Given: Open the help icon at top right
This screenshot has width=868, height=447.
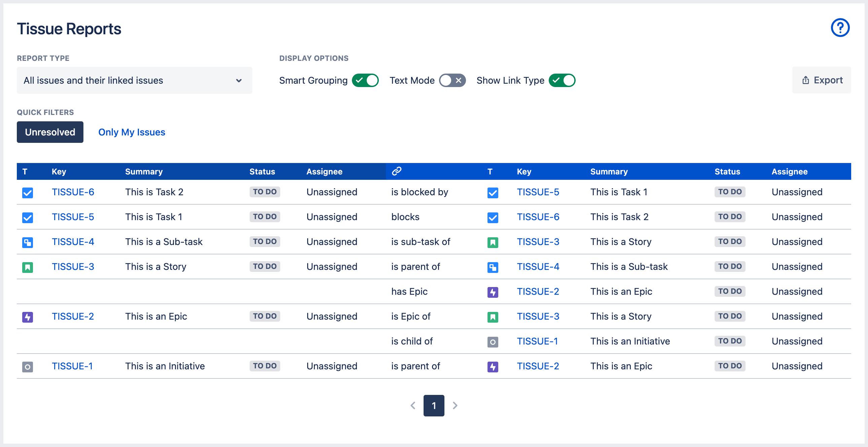Looking at the screenshot, I should pos(840,28).
